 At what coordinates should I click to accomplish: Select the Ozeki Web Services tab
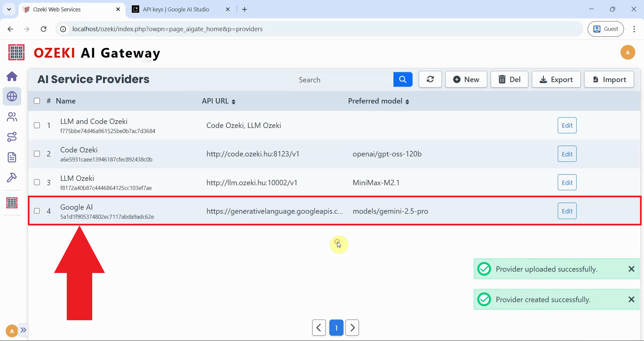(x=57, y=9)
